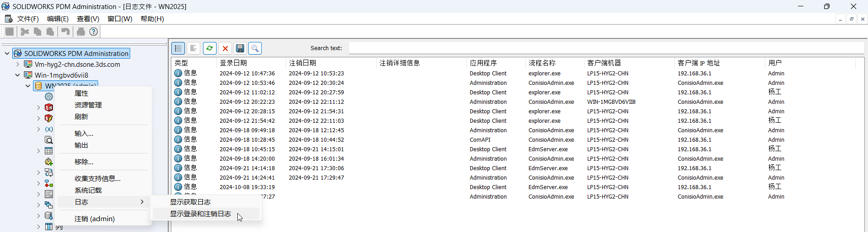Click the columns tree icon at bottom
868x232 pixels.
(49, 227)
